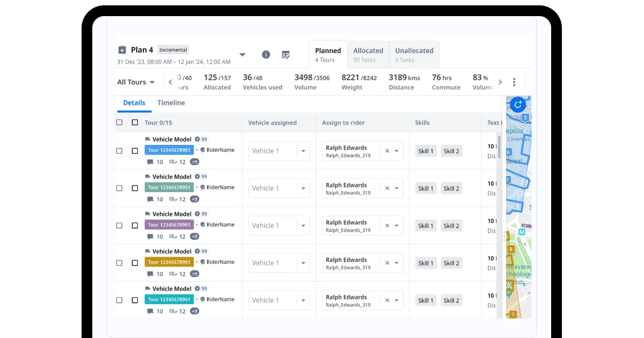Screen dimensions: 644x338
Task: Show next summary metrics with right chevron
Action: coord(500,82)
